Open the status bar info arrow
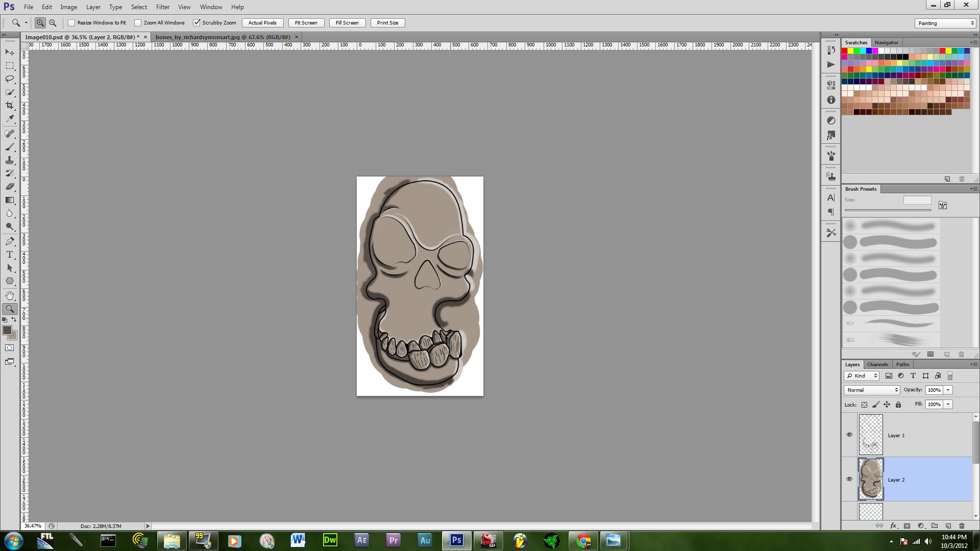The height and width of the screenshot is (551, 980). coord(148,526)
